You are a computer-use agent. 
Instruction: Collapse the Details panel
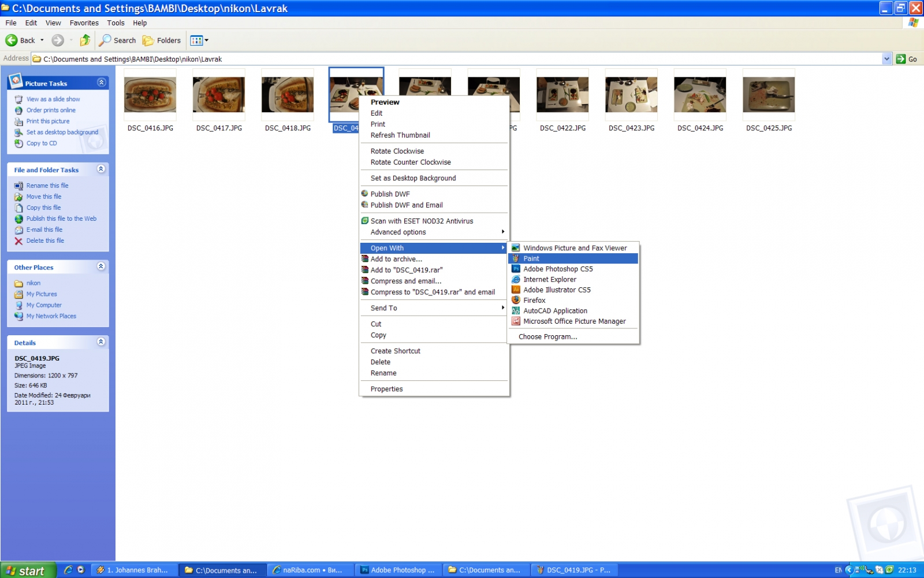coord(101,342)
